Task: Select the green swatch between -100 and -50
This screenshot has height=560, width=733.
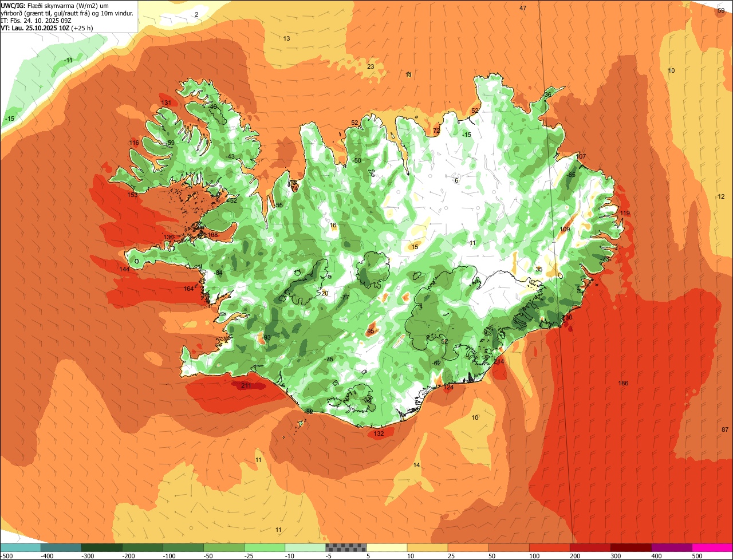Action: click(183, 547)
